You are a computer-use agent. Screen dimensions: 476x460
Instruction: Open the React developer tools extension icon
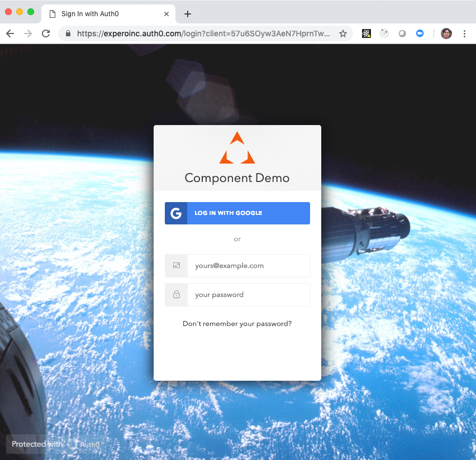[366, 33]
